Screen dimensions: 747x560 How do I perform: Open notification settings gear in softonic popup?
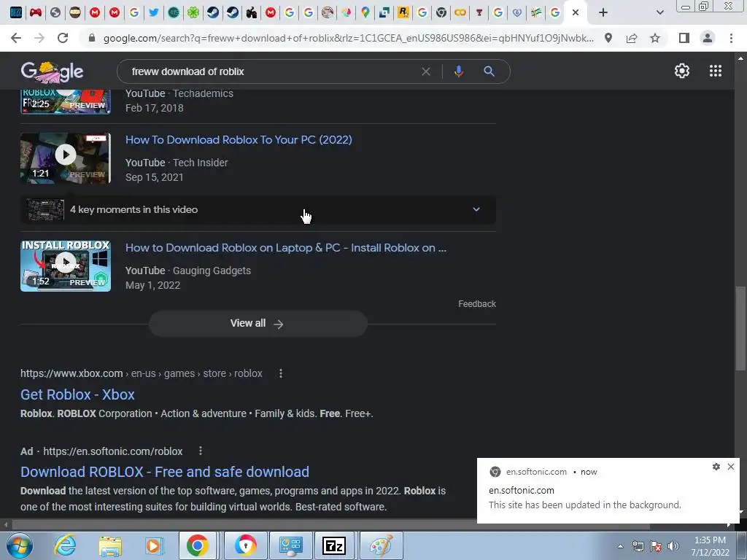716,467
